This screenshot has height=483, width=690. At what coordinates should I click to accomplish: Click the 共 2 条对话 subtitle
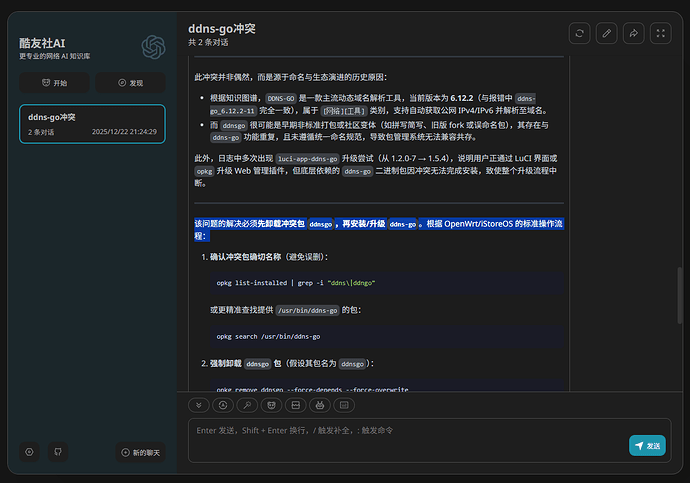tap(208, 43)
